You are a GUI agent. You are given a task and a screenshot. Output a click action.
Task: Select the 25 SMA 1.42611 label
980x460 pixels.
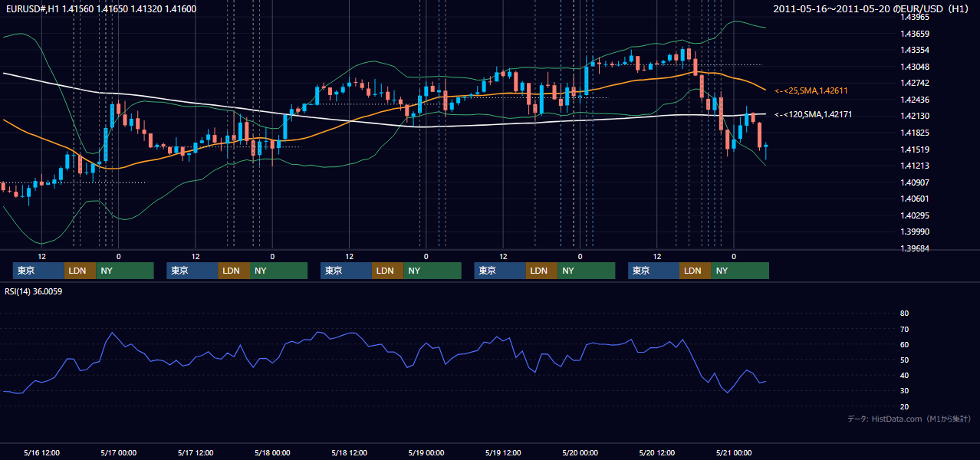(x=811, y=90)
